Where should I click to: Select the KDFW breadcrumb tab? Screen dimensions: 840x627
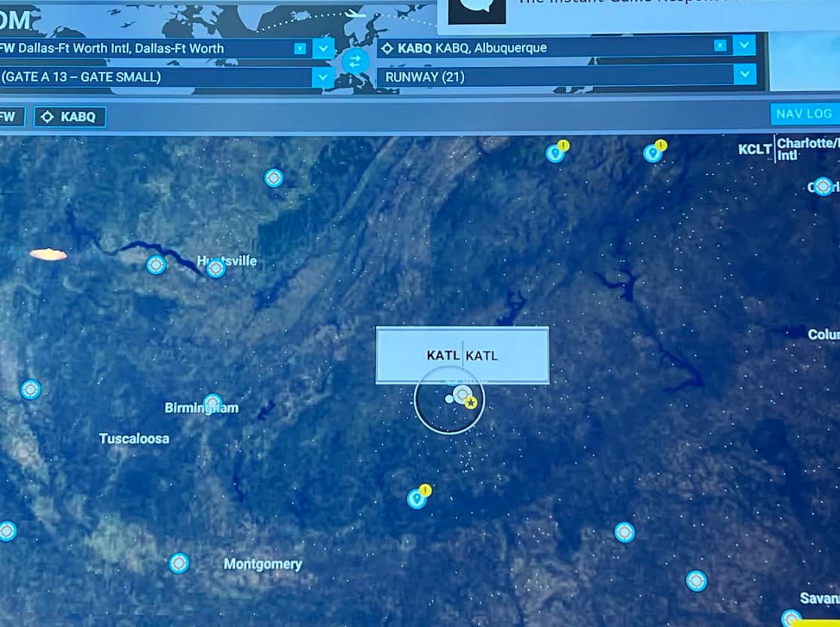point(12,117)
